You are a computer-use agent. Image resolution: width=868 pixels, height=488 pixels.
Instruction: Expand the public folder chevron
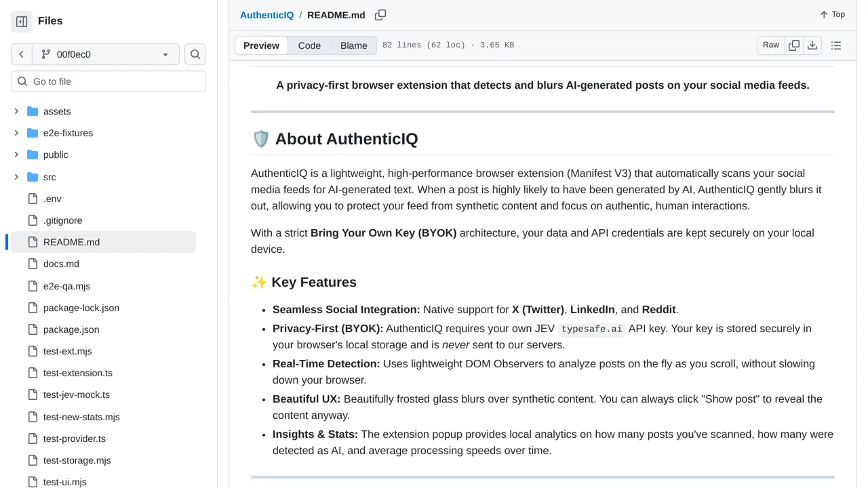coord(16,155)
